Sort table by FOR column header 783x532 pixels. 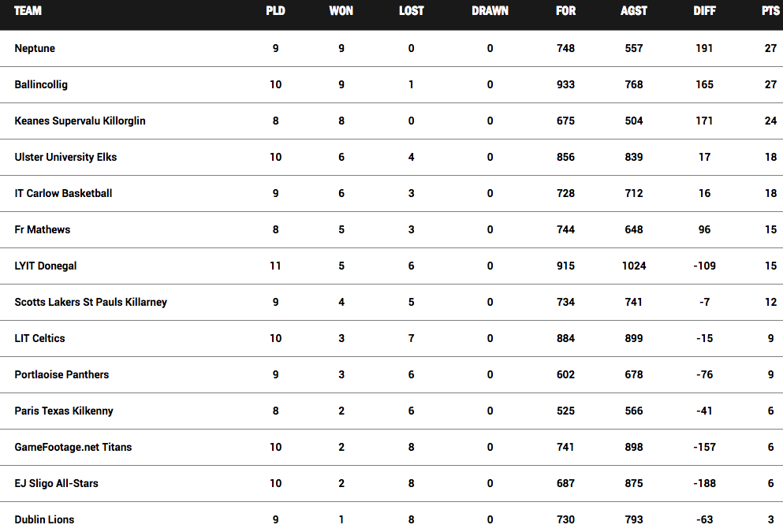point(565,11)
